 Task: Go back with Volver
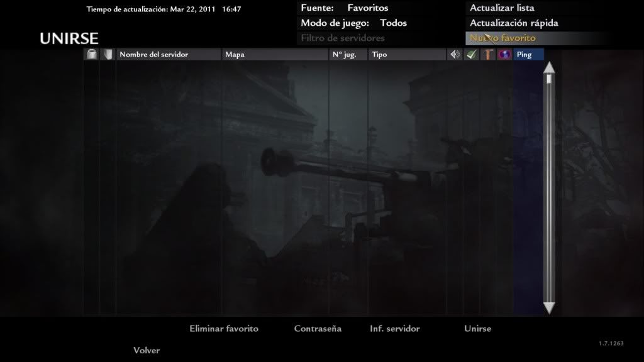[x=146, y=351]
